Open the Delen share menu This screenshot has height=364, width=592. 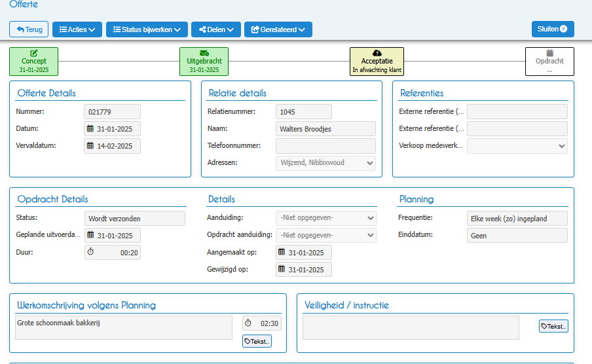click(216, 29)
